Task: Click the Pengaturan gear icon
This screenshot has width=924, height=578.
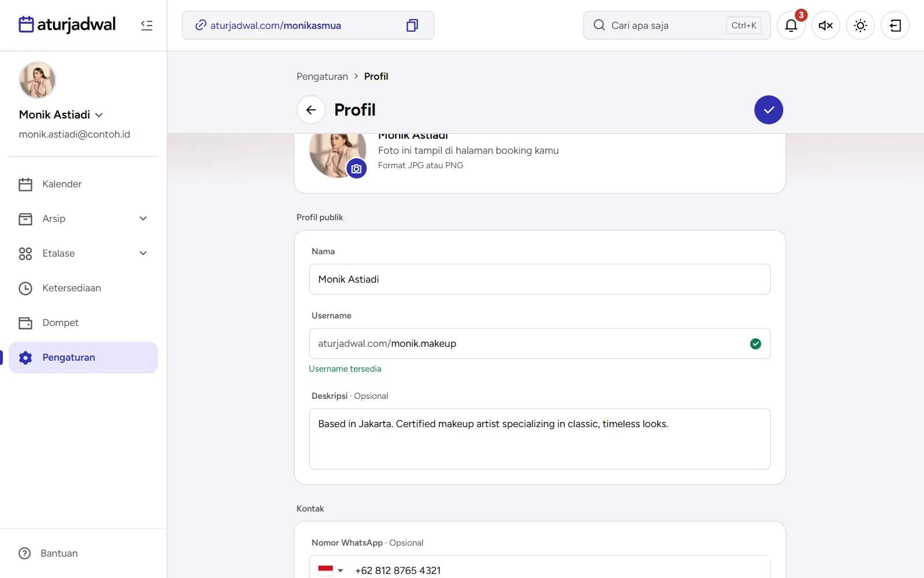Action: pos(25,357)
